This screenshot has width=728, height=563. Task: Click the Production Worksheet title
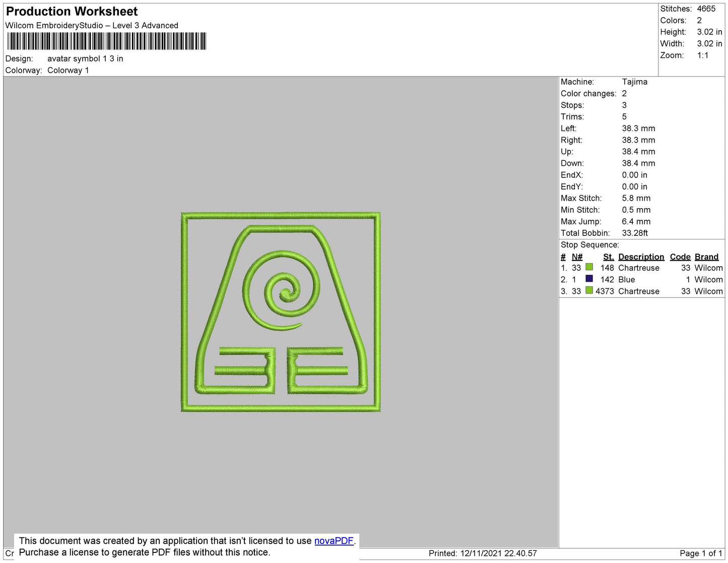click(x=72, y=11)
